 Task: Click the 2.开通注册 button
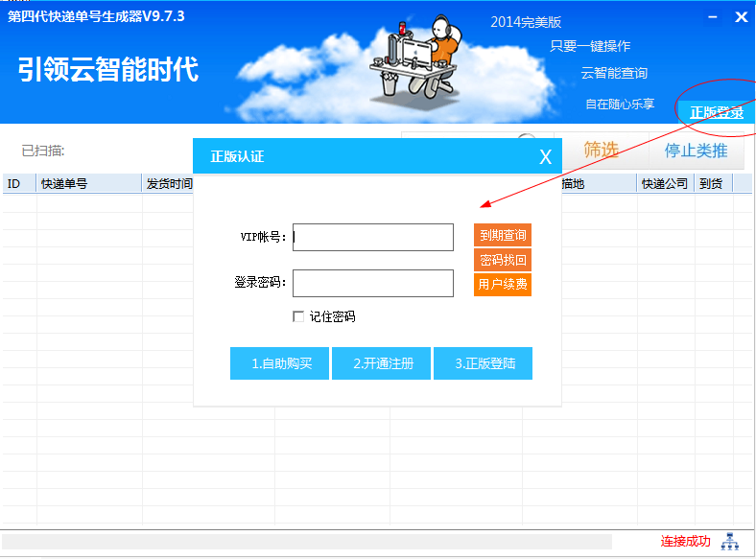pyautogui.click(x=382, y=363)
